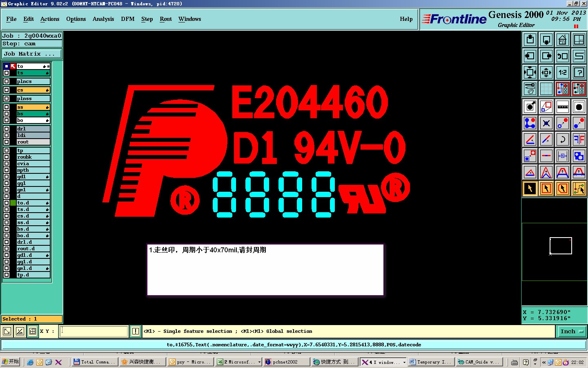Toggle the checkbox for layer to.d
The height and width of the screenshot is (368, 588).
coord(7,203)
